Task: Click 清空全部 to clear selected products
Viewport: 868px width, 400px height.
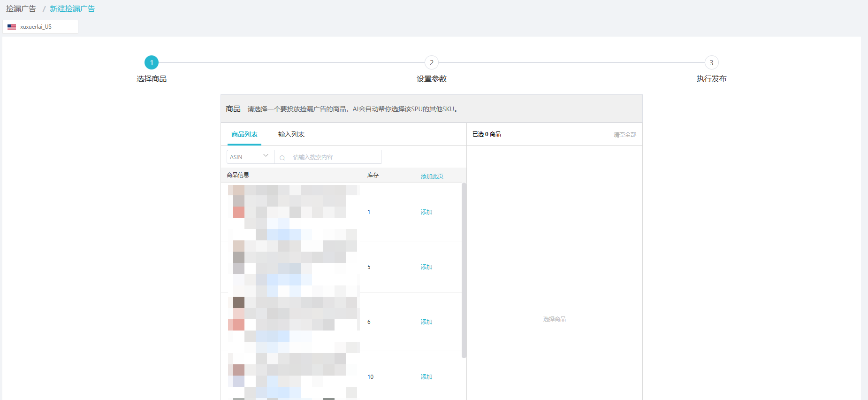Action: pos(624,135)
